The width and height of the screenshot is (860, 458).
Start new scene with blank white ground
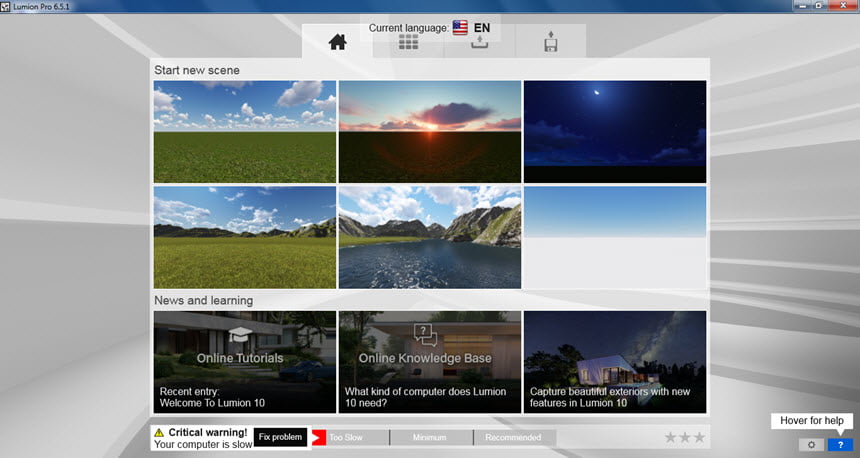(x=615, y=237)
